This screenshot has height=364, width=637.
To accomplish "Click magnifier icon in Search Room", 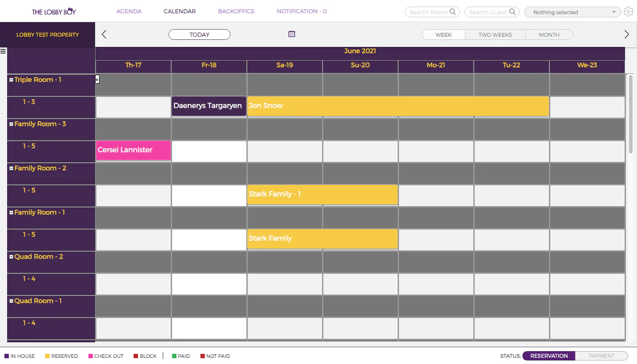I will (453, 12).
